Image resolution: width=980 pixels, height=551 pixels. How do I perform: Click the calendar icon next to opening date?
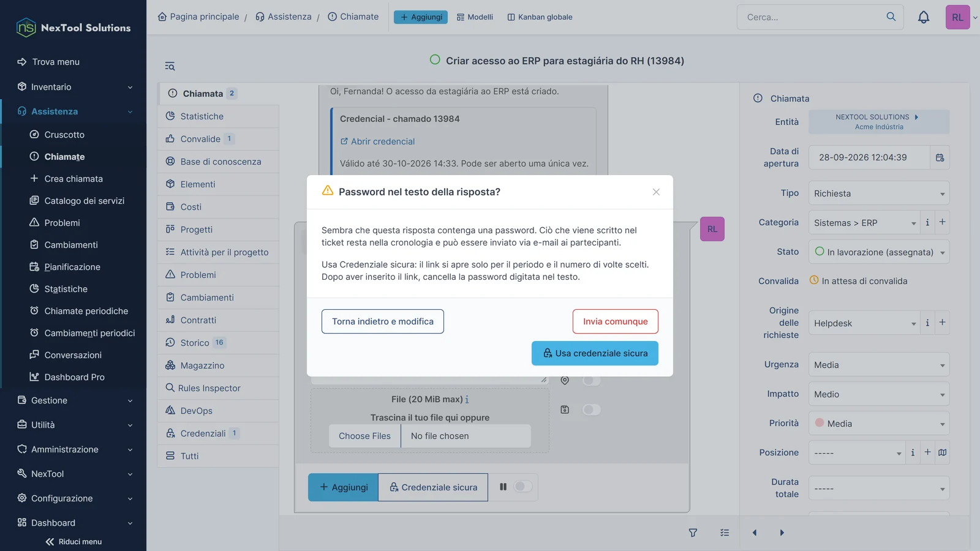click(x=940, y=158)
